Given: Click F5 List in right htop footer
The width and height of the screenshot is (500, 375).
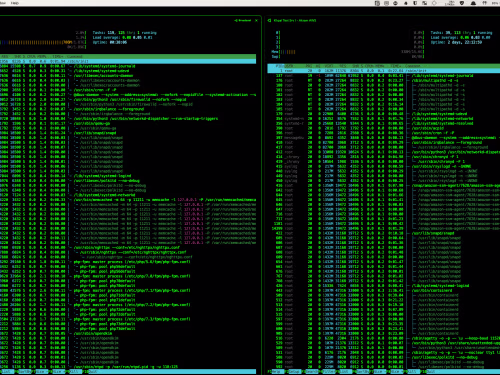Looking at the screenshot, I should (343, 371).
